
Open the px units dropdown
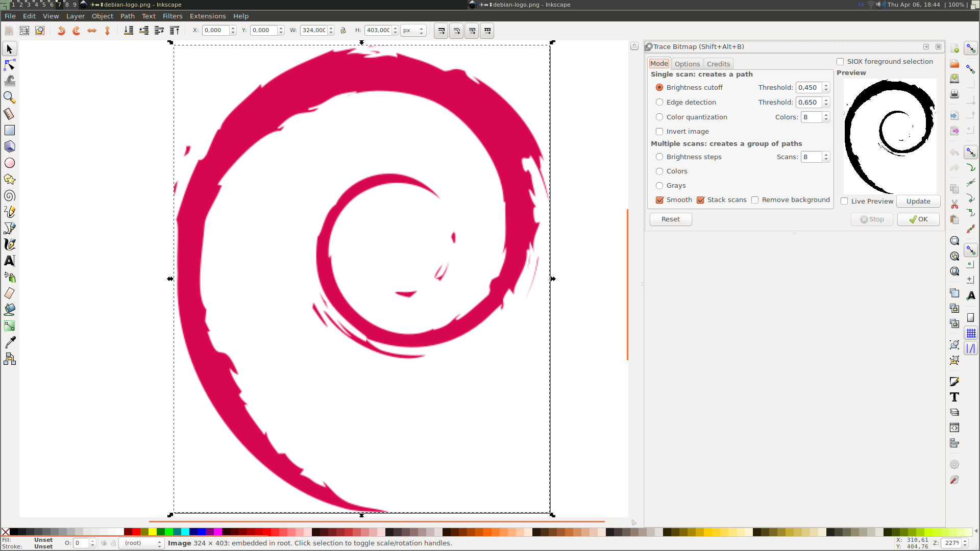click(x=413, y=31)
